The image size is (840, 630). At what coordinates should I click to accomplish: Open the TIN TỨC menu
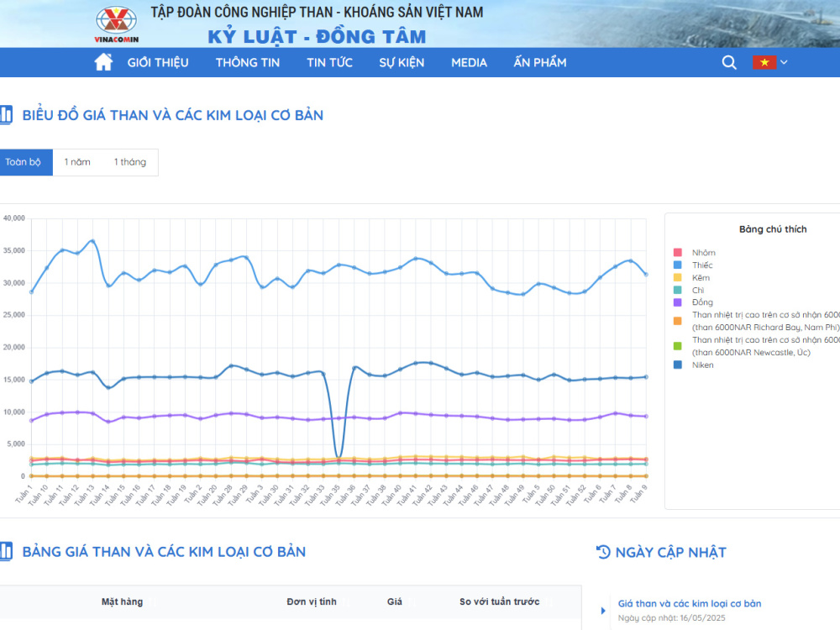(329, 63)
